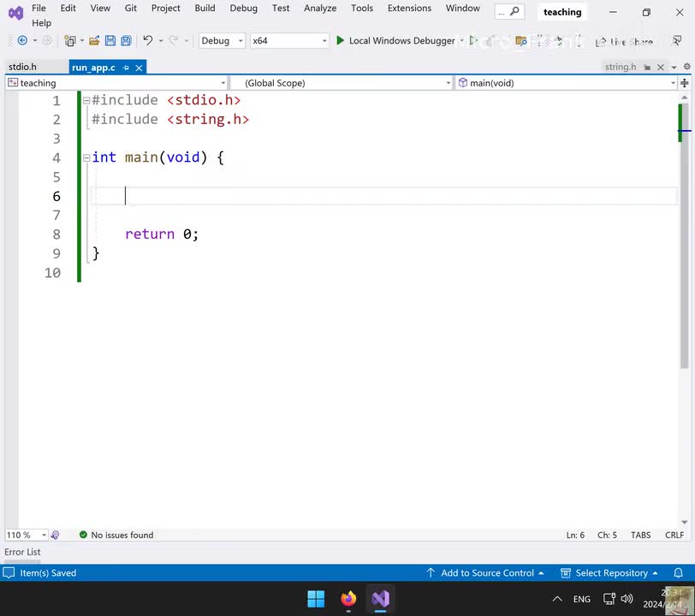695x616 pixels.
Task: Open the Error List panel tab
Action: click(22, 552)
